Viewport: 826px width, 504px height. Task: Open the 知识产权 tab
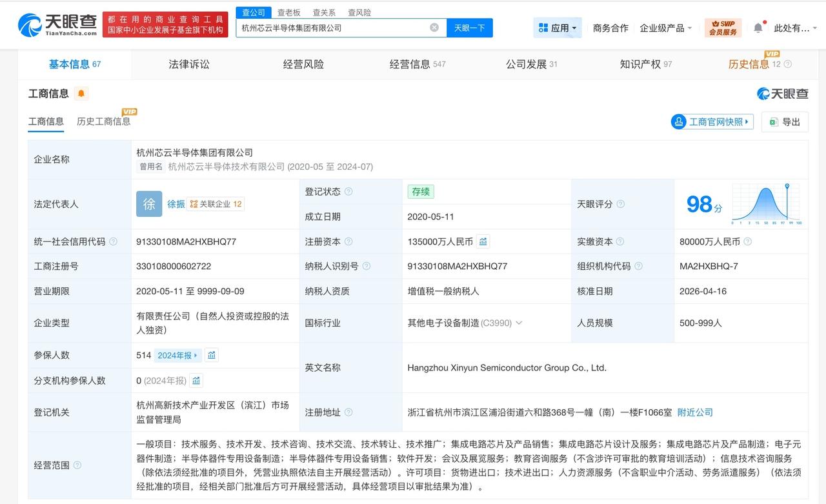(645, 64)
